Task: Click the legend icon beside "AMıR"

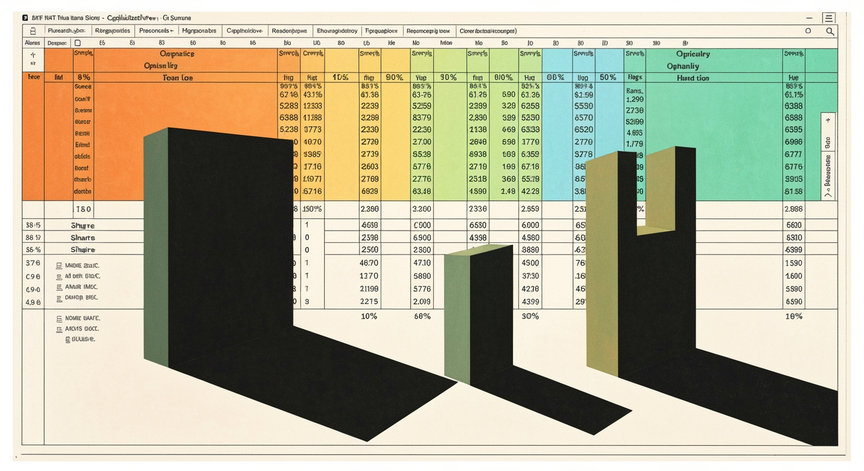Action: pos(59,288)
